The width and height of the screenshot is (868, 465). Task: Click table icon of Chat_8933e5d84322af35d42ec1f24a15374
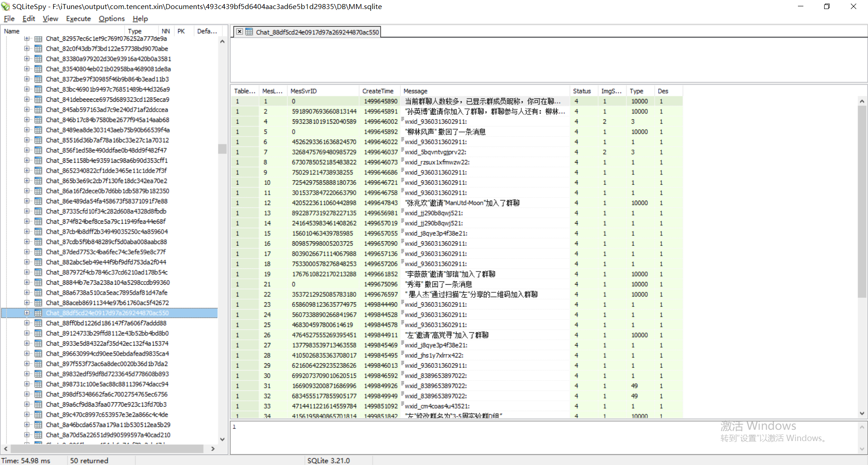coord(38,343)
